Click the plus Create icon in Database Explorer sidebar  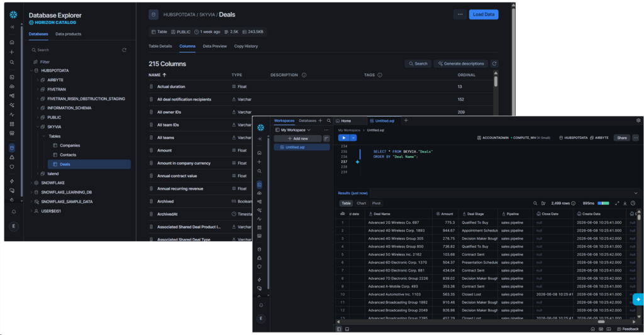coord(12,52)
